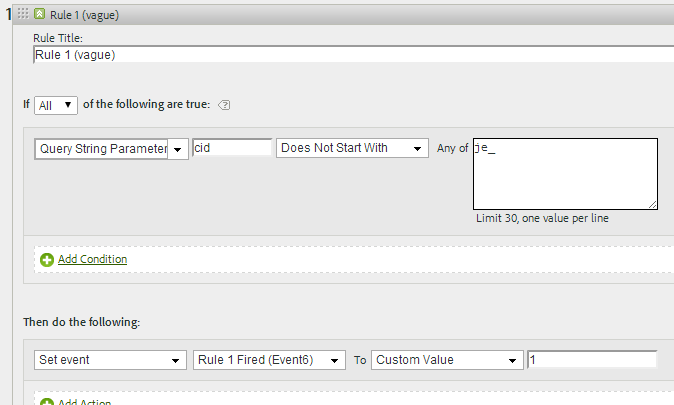Click the green plus icon for Add Action
This screenshot has height=405, width=674.
[46, 401]
